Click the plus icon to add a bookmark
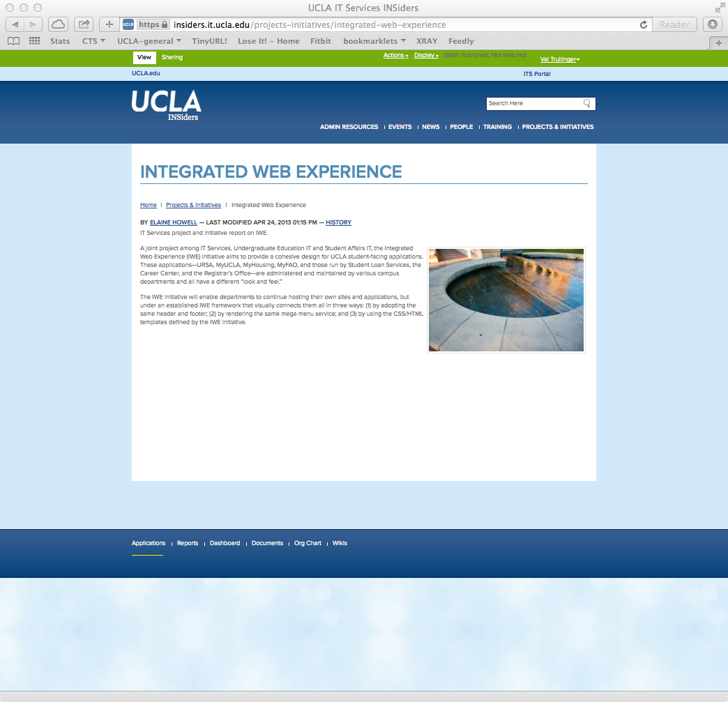This screenshot has height=702, width=728. coord(109,24)
